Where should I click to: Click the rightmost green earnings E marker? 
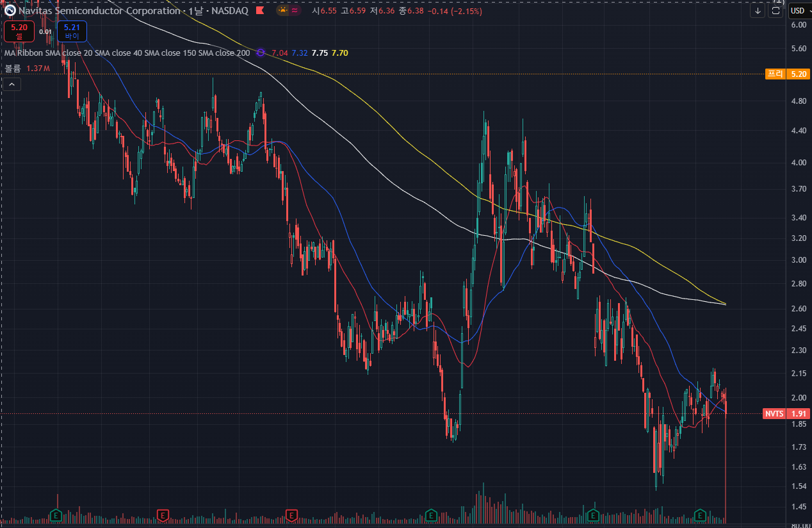point(701,515)
